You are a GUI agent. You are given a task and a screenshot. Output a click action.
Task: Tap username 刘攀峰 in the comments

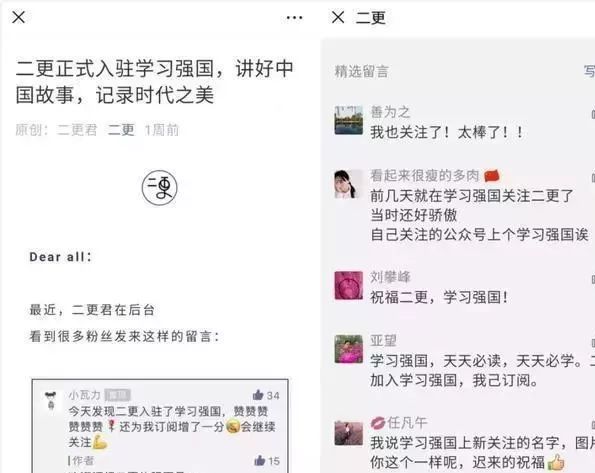click(x=390, y=277)
